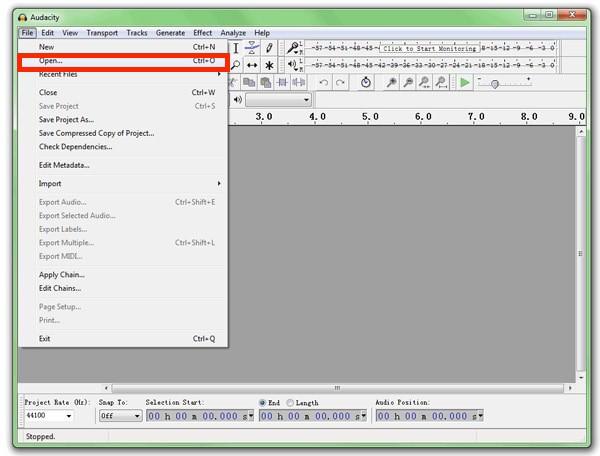Click the Click to Start Monitoring meter

tap(430, 49)
